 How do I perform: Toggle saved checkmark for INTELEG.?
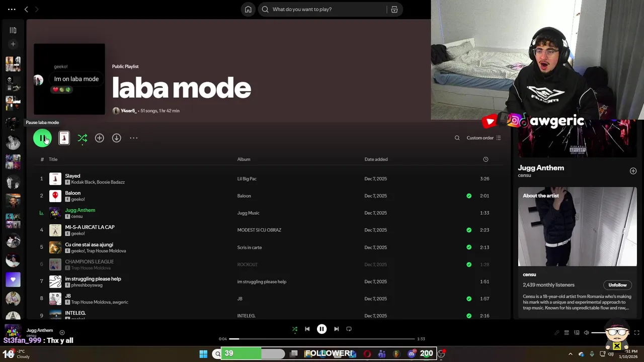click(469, 316)
